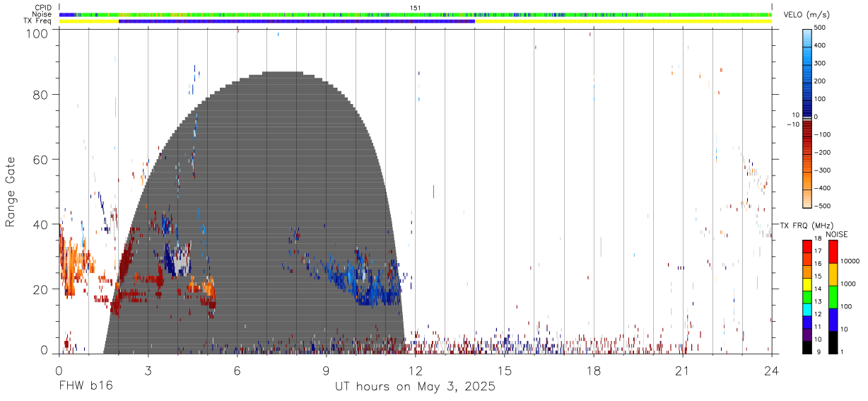The image size is (868, 401).
Task: Click the x-axis UT hour tick '24'
Action: [x=772, y=371]
